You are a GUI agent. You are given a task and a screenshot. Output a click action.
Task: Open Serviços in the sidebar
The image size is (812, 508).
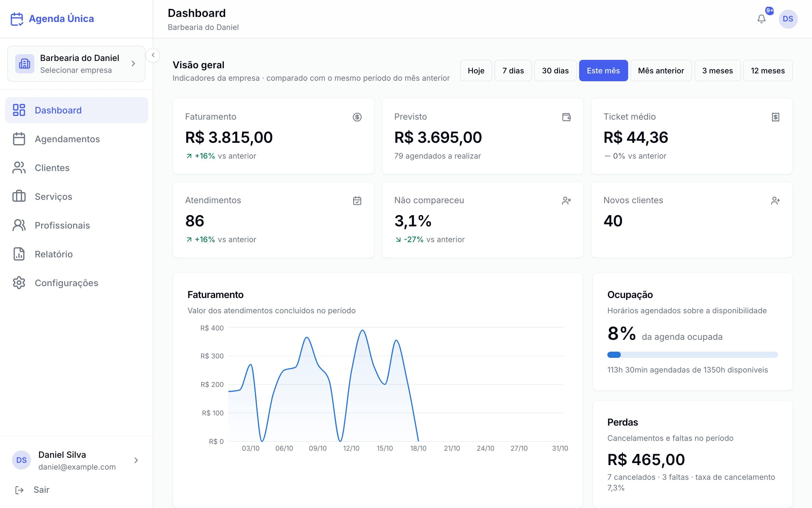click(76, 196)
